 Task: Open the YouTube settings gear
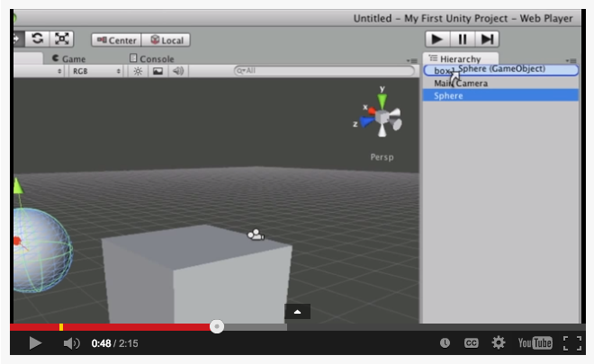click(x=499, y=342)
